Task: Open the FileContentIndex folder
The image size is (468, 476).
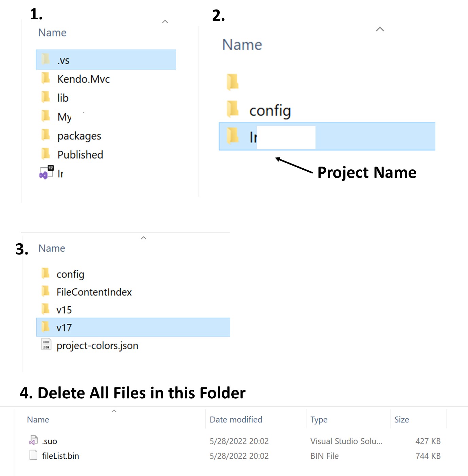Action: click(94, 292)
